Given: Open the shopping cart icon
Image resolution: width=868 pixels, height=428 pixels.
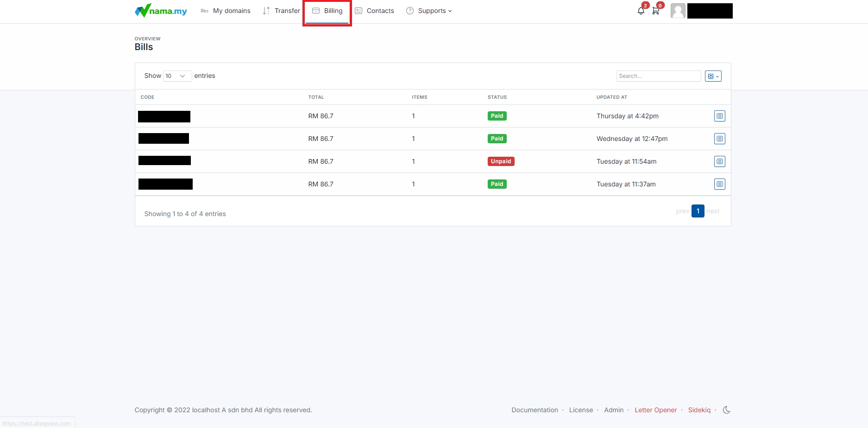Looking at the screenshot, I should pos(656,11).
